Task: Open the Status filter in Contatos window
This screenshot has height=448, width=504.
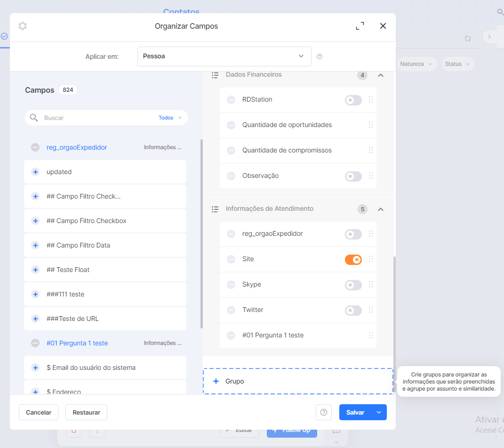Action: pyautogui.click(x=457, y=64)
